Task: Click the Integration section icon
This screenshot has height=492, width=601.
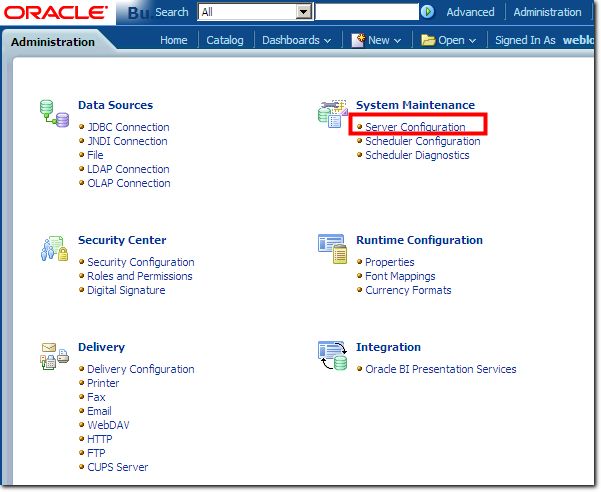Action: point(331,355)
